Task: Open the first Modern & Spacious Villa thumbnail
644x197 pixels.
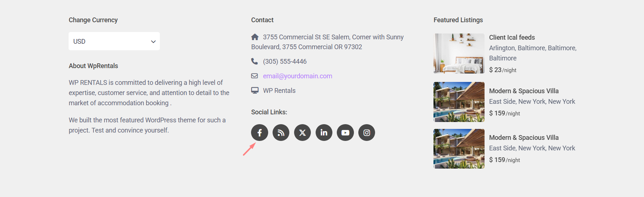Action: (459, 102)
